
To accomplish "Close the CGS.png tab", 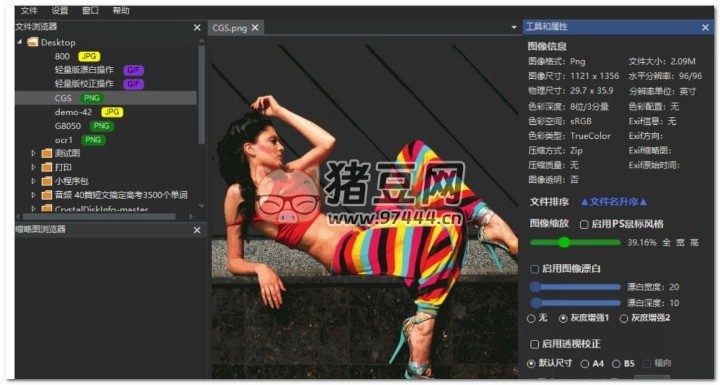I will click(255, 28).
